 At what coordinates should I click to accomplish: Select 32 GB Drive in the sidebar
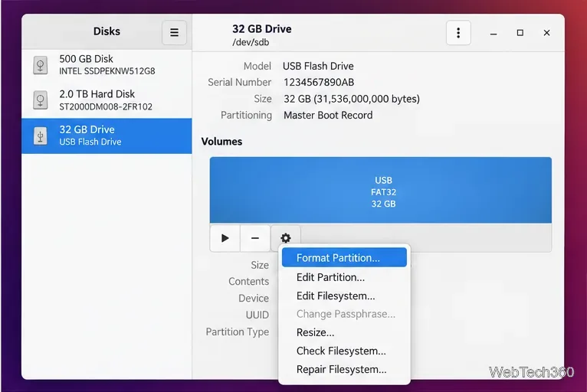[x=107, y=136]
